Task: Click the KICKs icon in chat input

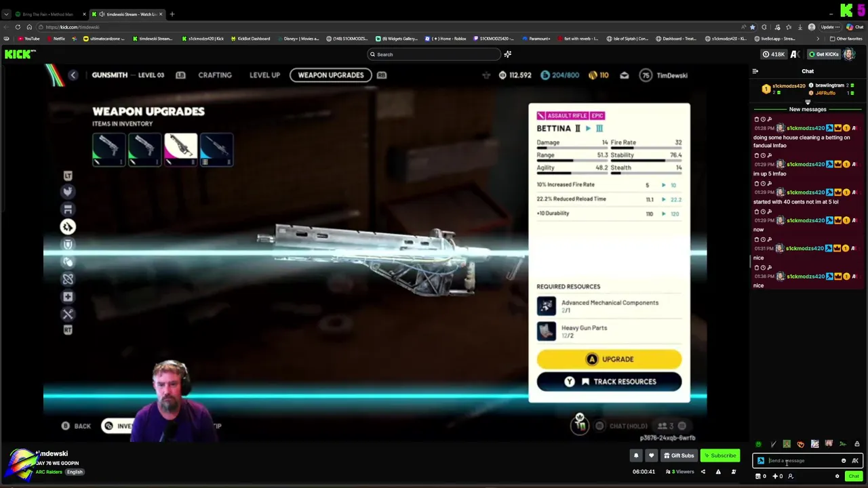Action: 855,461
